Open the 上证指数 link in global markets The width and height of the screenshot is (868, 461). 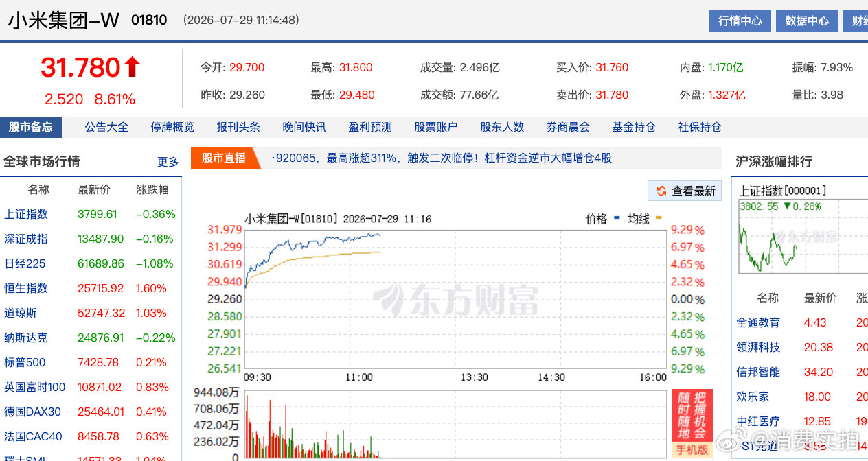pyautogui.click(x=26, y=214)
